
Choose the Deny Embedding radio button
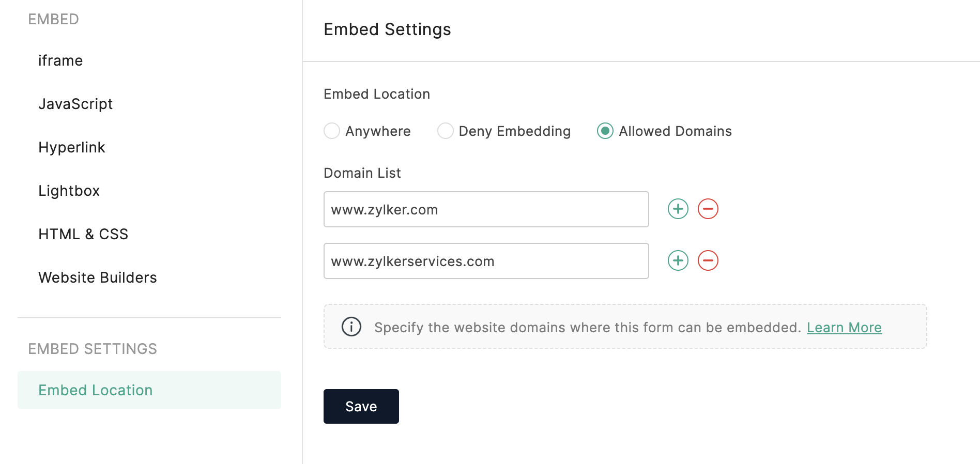coord(446,131)
